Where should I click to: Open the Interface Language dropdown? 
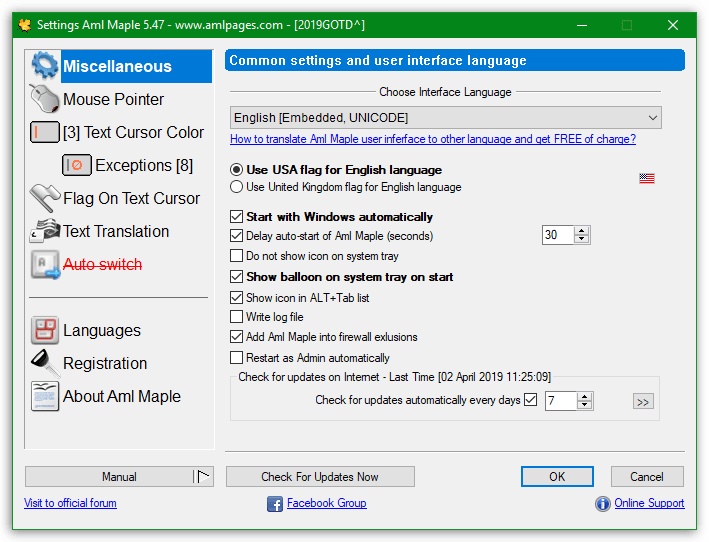click(445, 118)
